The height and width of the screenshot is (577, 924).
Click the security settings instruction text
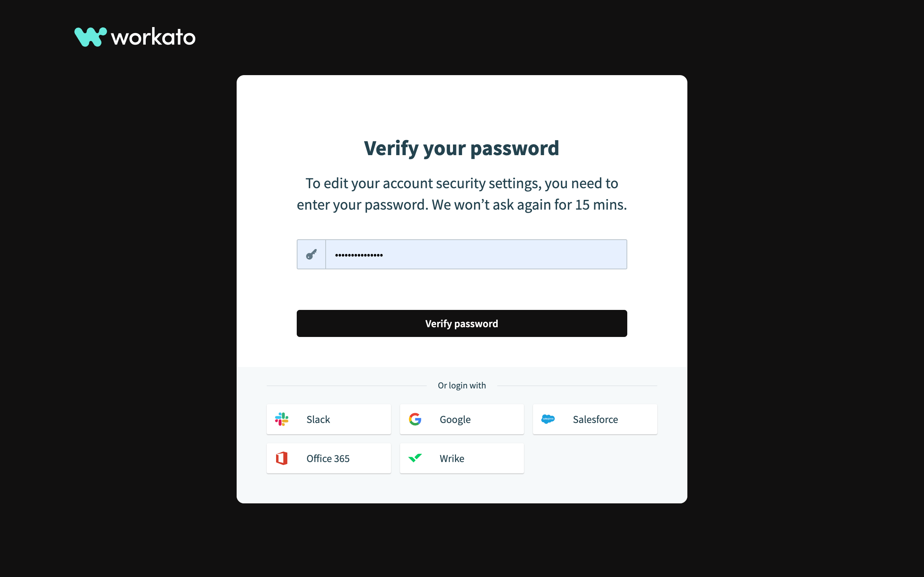[x=461, y=193]
